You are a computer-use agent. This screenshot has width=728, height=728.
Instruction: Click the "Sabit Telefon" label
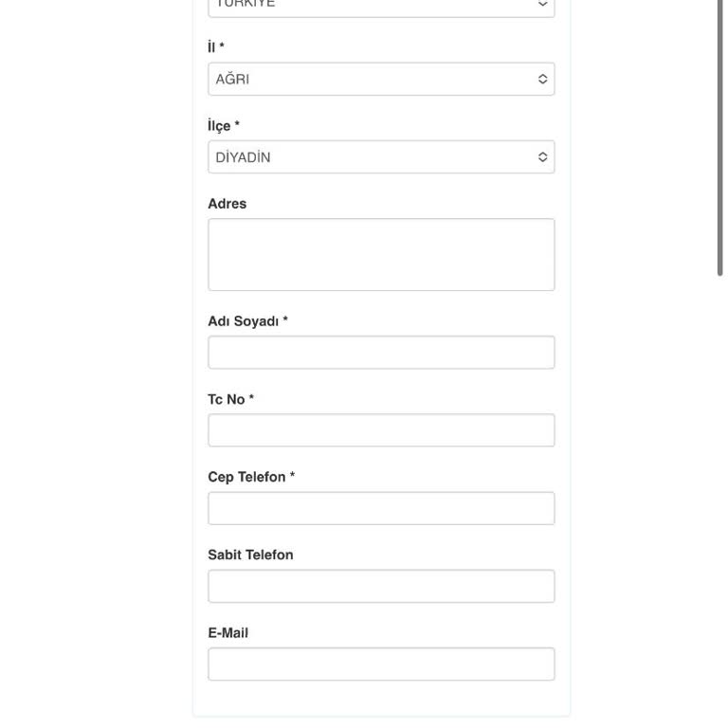250,555
